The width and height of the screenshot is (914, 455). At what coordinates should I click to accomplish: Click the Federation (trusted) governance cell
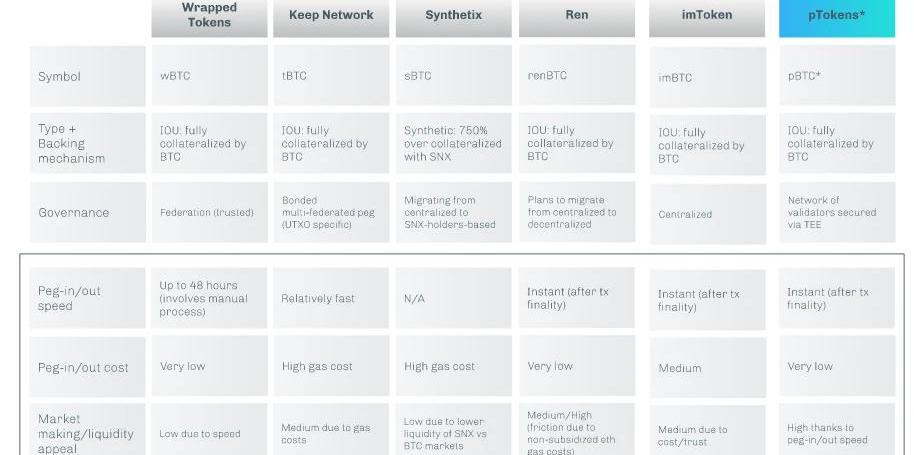tap(209, 212)
